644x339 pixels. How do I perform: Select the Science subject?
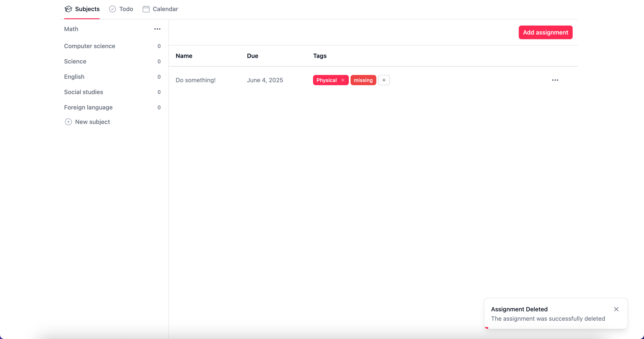click(x=75, y=61)
